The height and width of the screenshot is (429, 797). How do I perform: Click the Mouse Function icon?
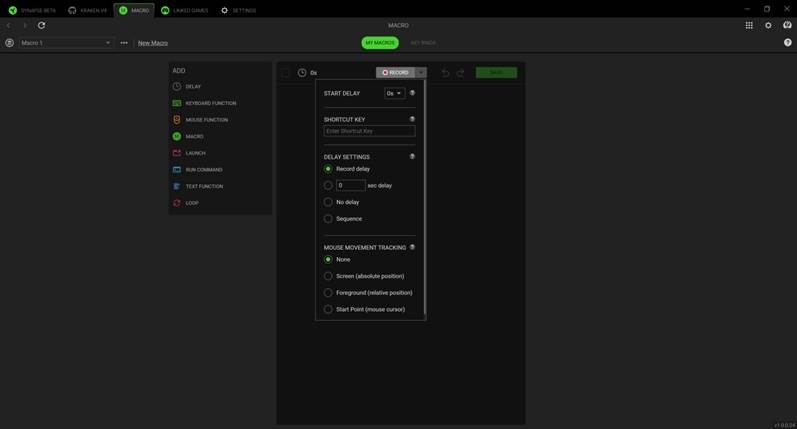pyautogui.click(x=177, y=120)
